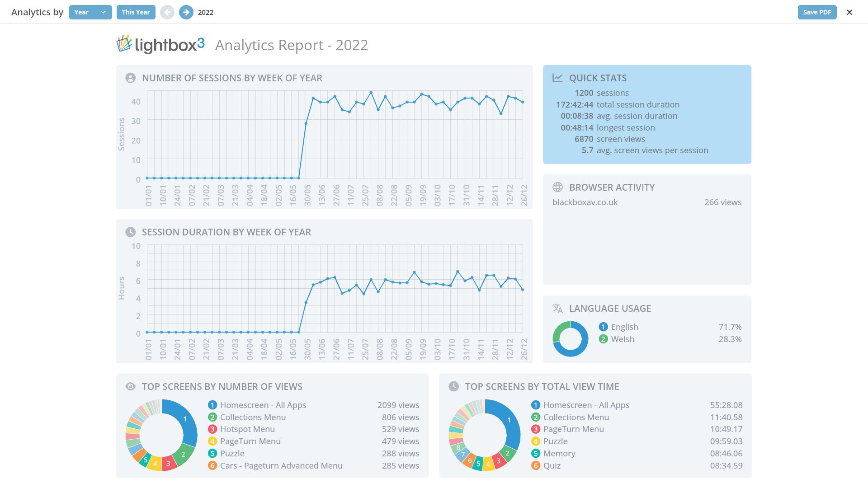Click Hotspot Menu 529 views row
The image size is (868, 488).
click(313, 429)
